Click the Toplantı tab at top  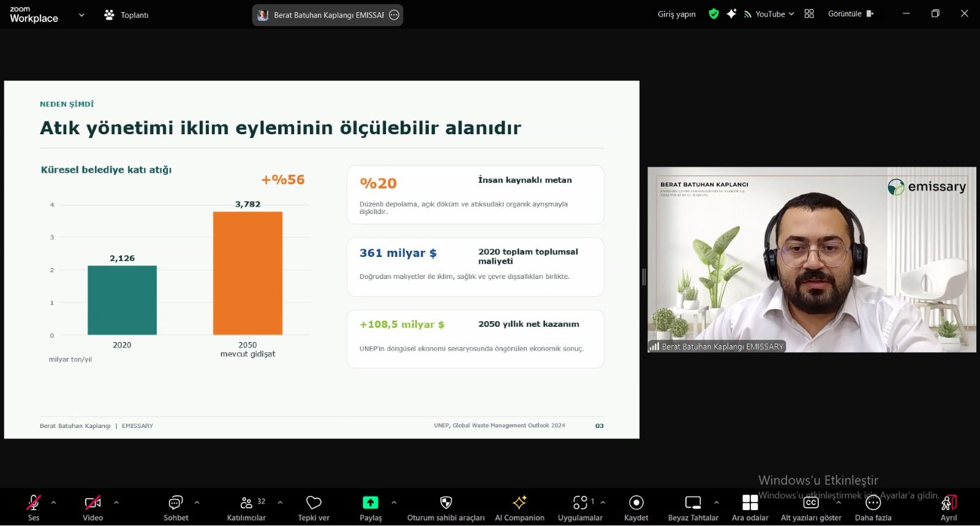[127, 15]
